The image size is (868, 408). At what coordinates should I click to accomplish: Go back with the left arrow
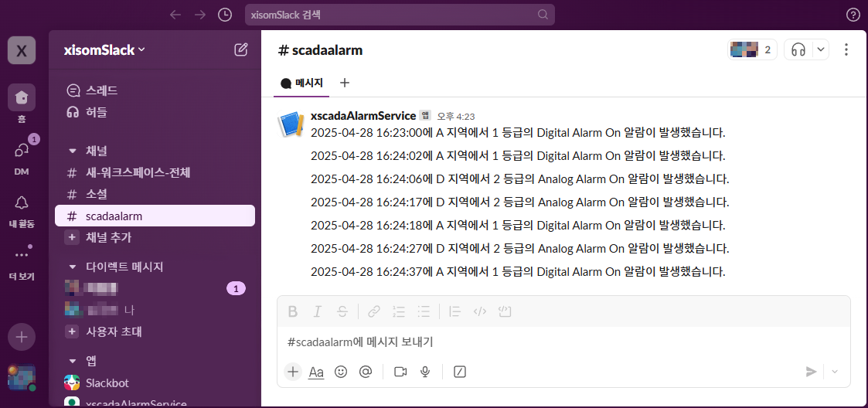[175, 15]
